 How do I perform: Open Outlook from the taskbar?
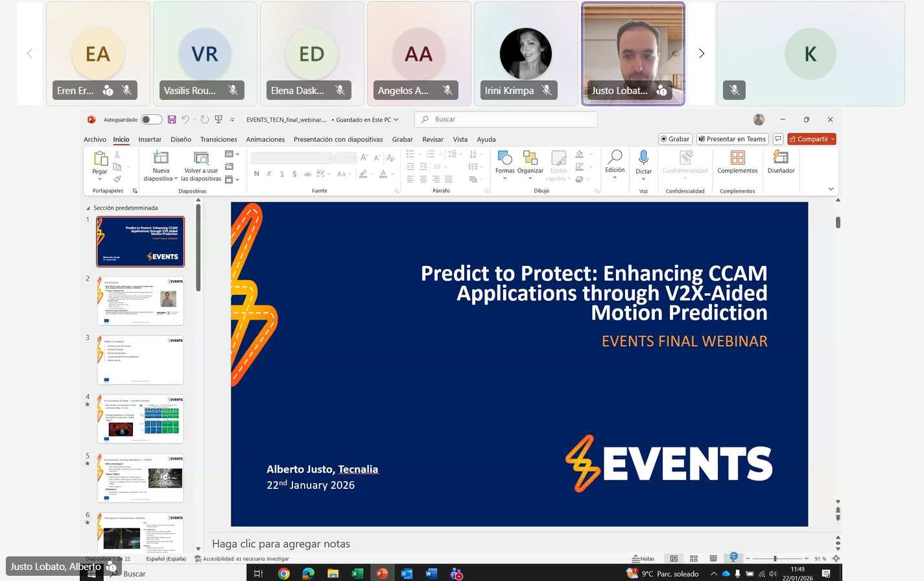click(x=407, y=573)
